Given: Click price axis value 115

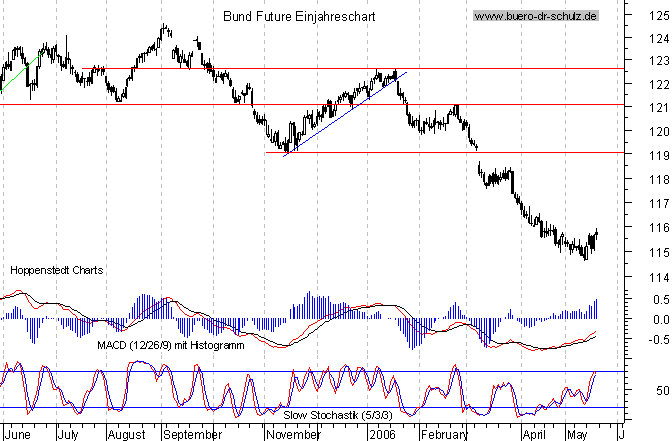Looking at the screenshot, I should pos(659,252).
